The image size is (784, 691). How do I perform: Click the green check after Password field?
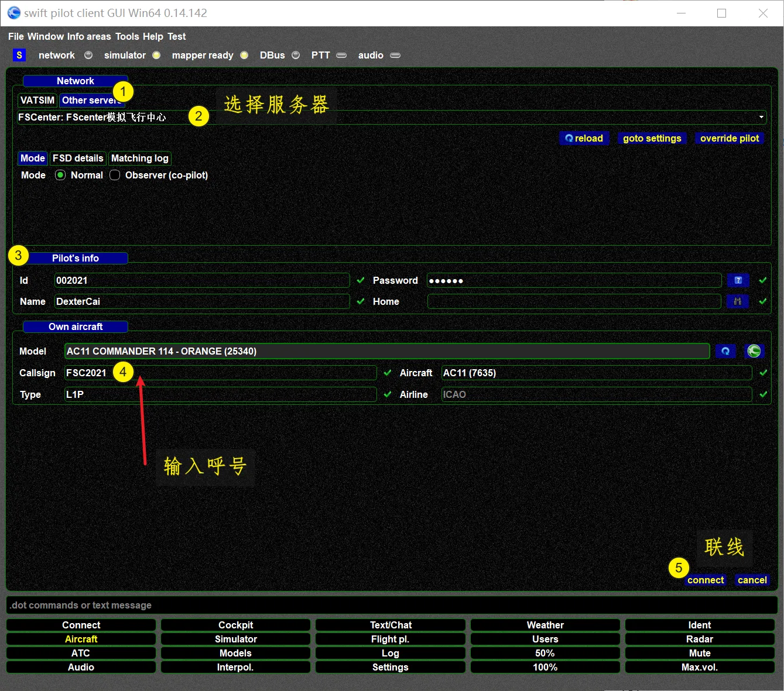[x=763, y=280]
